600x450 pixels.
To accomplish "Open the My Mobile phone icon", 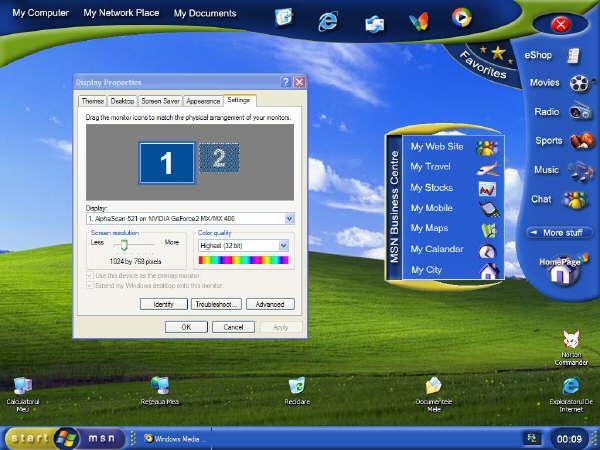I will coord(489,209).
